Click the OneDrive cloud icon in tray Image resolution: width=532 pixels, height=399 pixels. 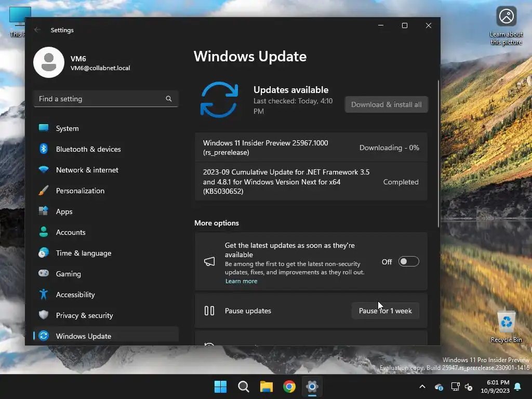[438, 387]
